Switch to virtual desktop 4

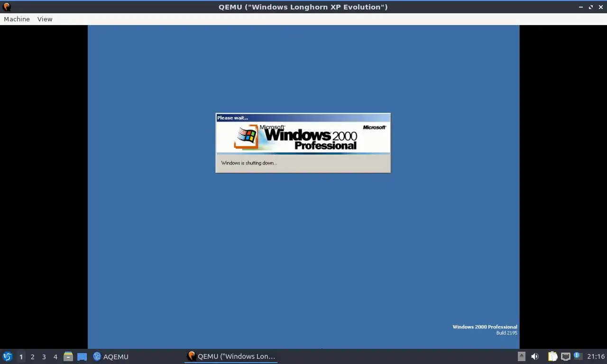(x=55, y=356)
